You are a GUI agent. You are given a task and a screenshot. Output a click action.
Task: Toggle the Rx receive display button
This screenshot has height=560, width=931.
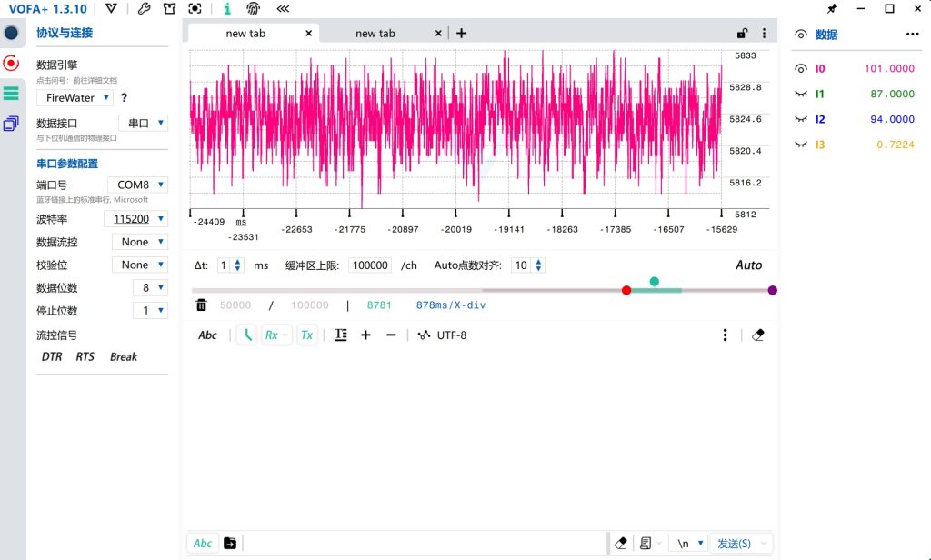coord(275,335)
